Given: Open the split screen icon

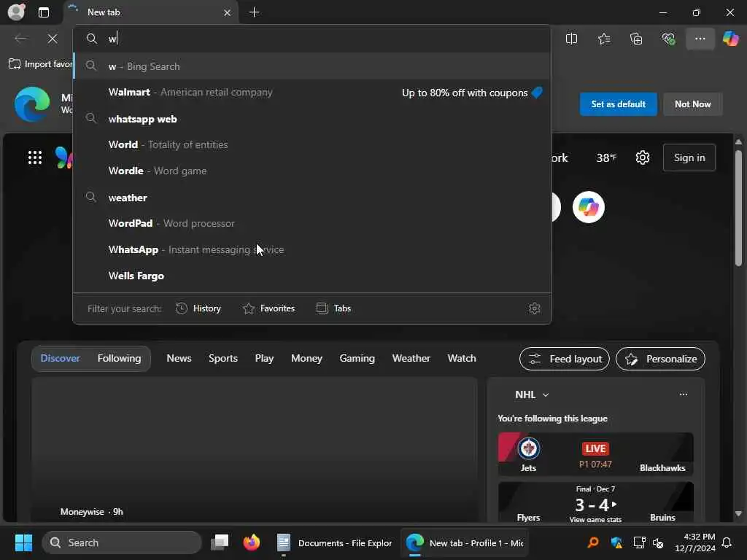Looking at the screenshot, I should 571,39.
